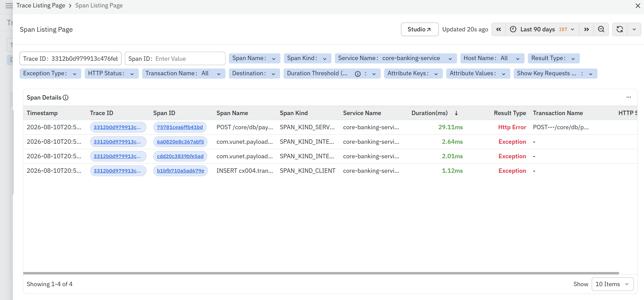The height and width of the screenshot is (300, 644).
Task: Show Span Details info tooltip
Action: tap(66, 98)
